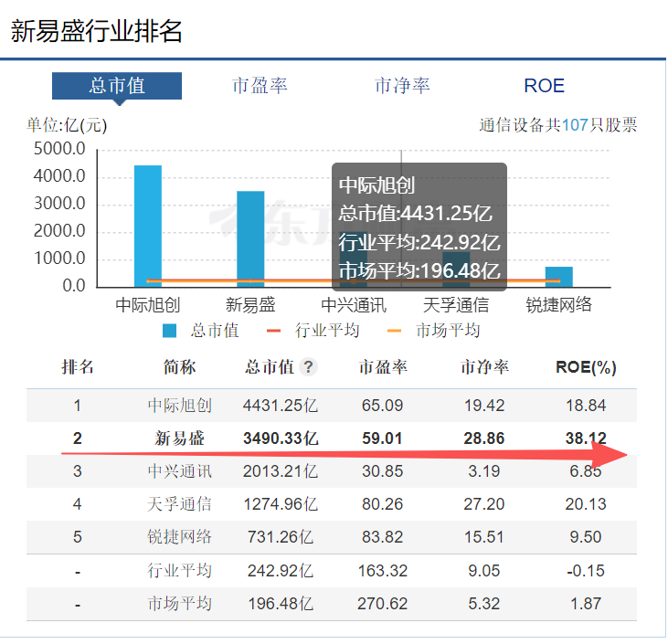This screenshot has height=644, width=668.
Task: Click the 20.13 ROE value
Action: click(x=586, y=504)
